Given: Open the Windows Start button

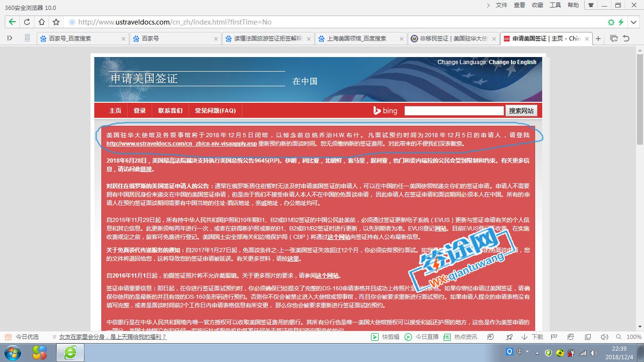Looking at the screenshot, I should [13, 353].
